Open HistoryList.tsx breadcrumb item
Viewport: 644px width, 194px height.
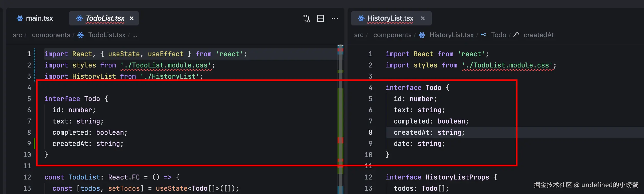451,35
